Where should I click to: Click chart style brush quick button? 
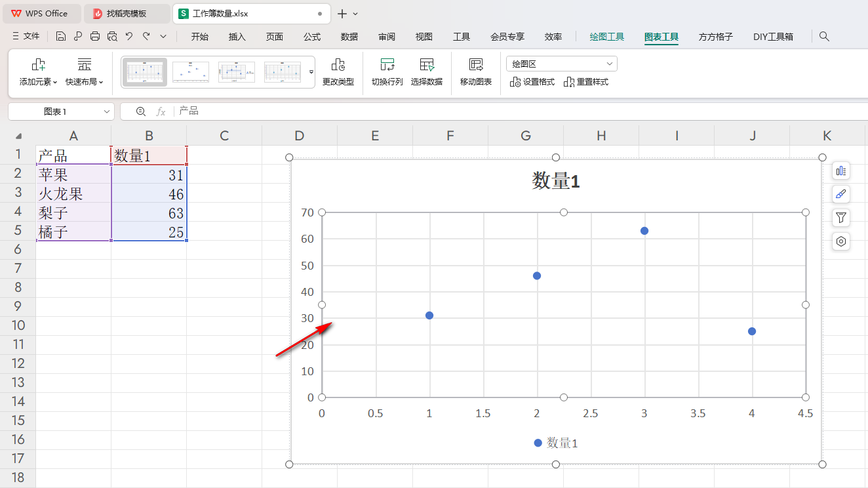pyautogui.click(x=841, y=194)
